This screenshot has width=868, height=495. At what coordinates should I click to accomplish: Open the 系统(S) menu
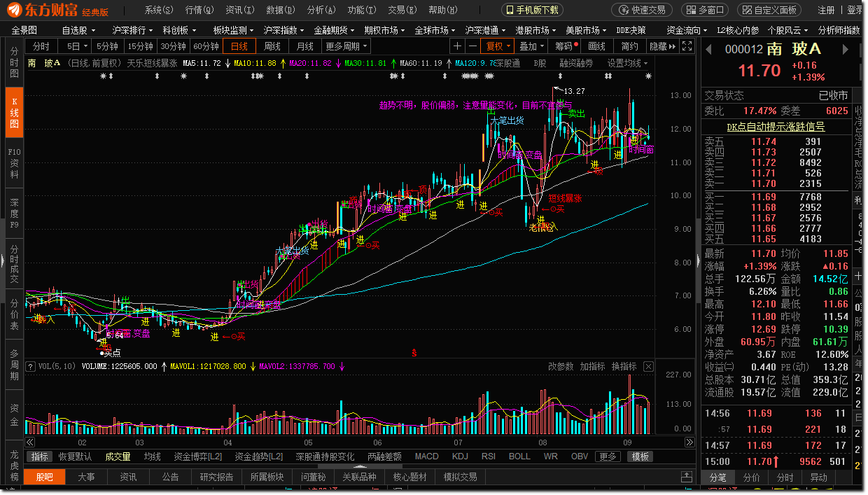coord(159,10)
